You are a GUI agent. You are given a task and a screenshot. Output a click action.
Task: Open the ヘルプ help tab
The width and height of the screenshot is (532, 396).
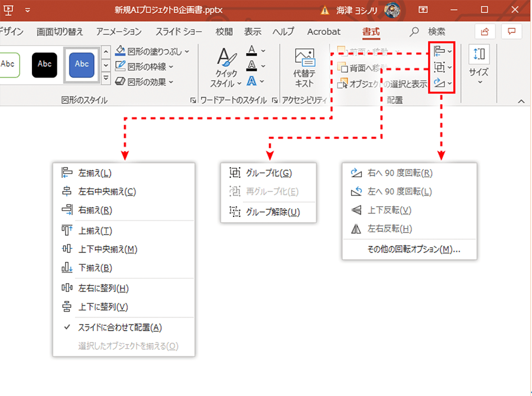pyautogui.click(x=284, y=31)
